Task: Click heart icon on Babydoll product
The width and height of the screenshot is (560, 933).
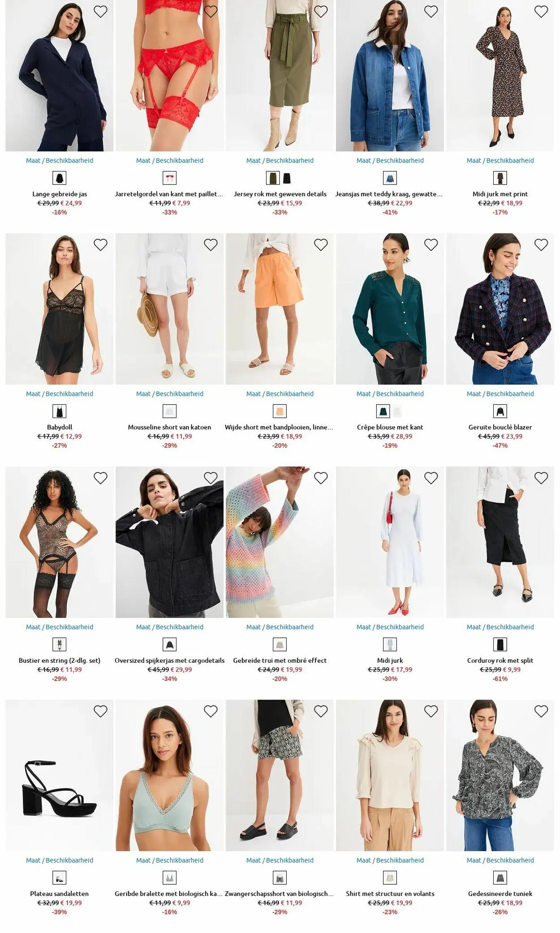Action: click(x=100, y=245)
